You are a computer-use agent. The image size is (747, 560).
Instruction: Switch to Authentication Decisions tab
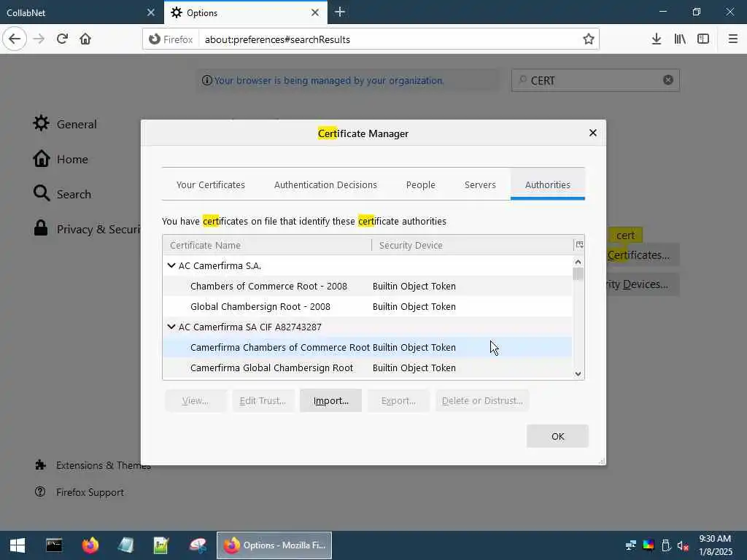coord(325,184)
